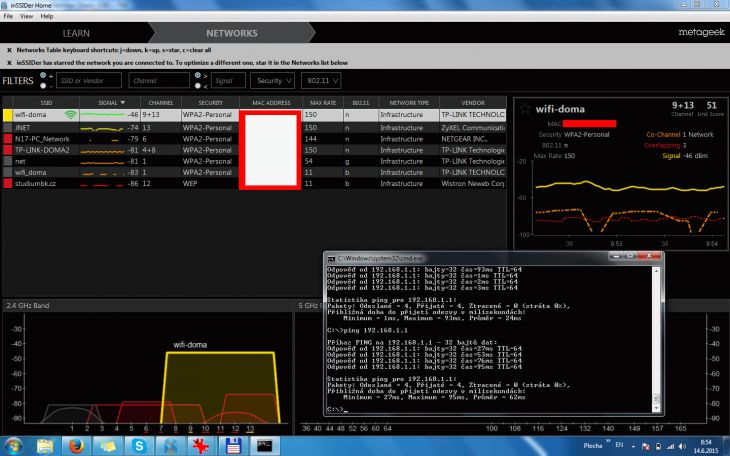
Task: Select the greater-than signal filter radio
Action: click(198, 75)
